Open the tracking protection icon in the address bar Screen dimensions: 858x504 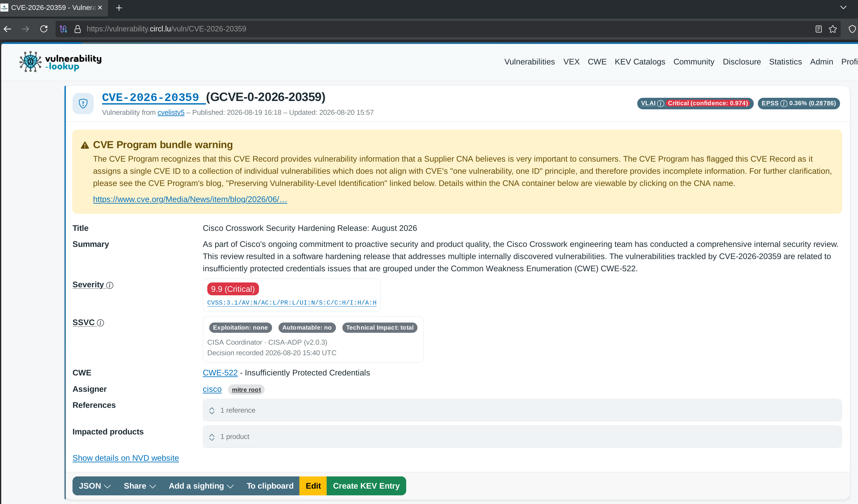[63, 29]
